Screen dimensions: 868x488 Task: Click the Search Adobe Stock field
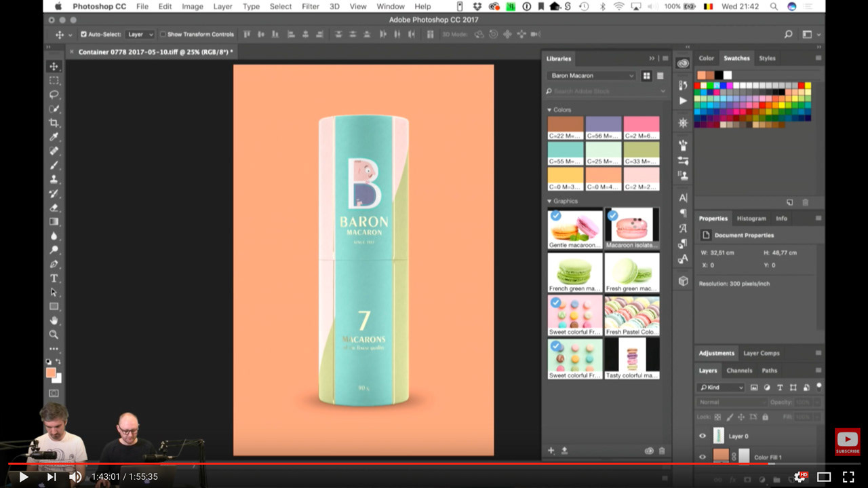point(607,91)
